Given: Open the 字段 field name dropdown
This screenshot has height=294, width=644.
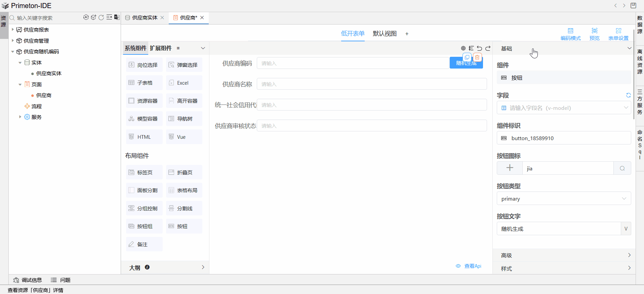Looking at the screenshot, I should [564, 108].
